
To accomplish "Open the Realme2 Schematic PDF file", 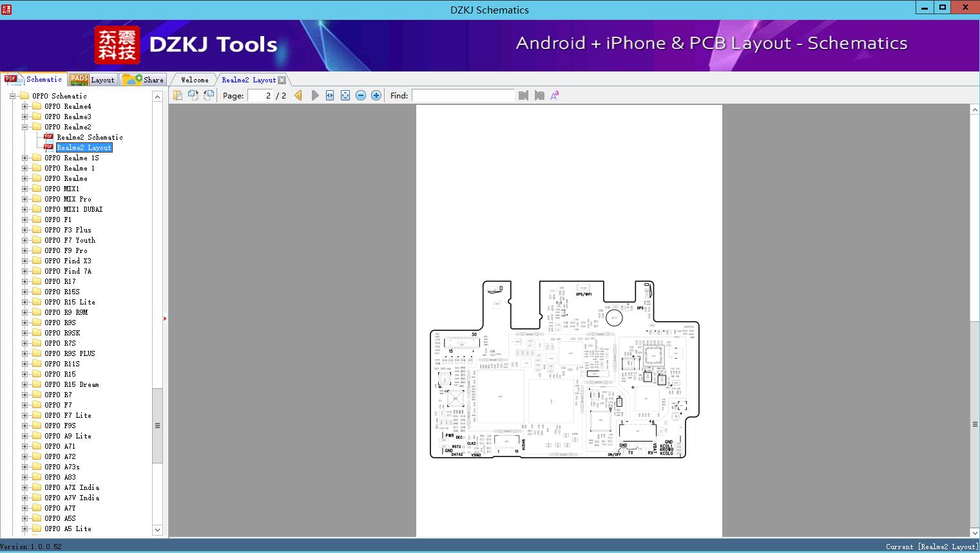I will pos(89,137).
